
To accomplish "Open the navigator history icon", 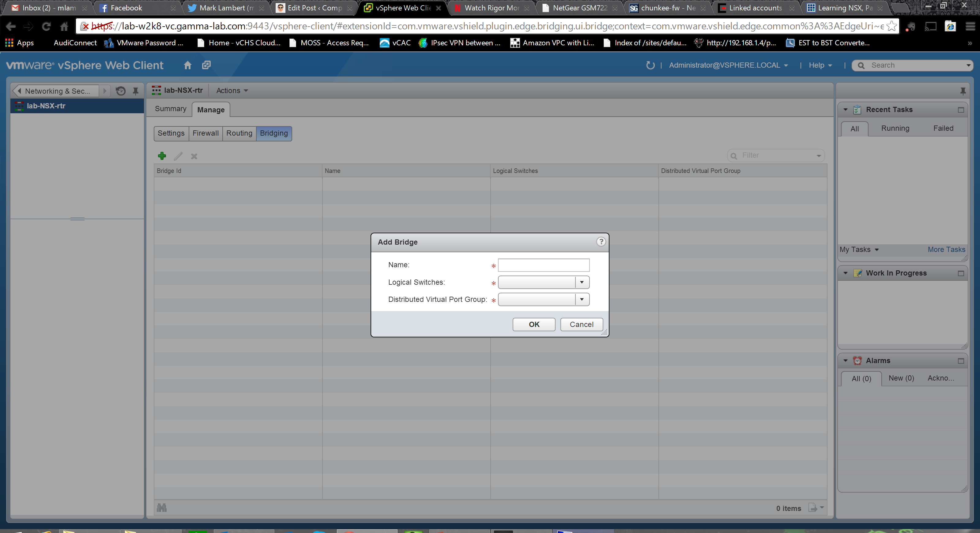I will tap(121, 91).
